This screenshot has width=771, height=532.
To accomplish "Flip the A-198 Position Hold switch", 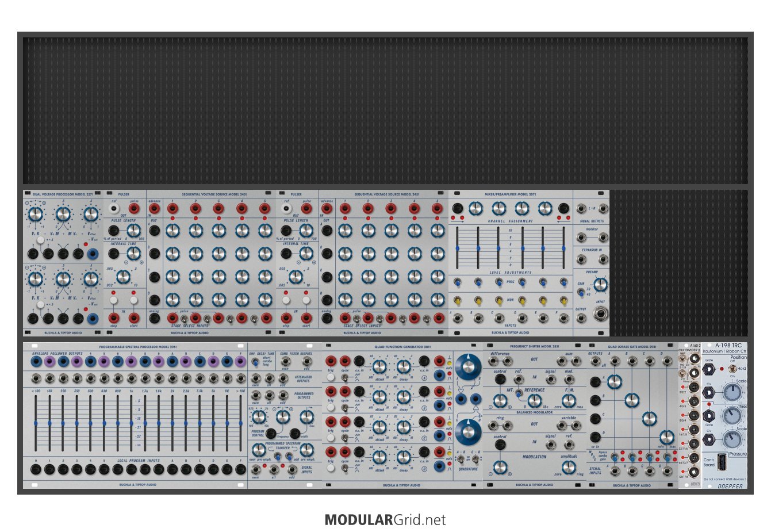I will pos(731,368).
